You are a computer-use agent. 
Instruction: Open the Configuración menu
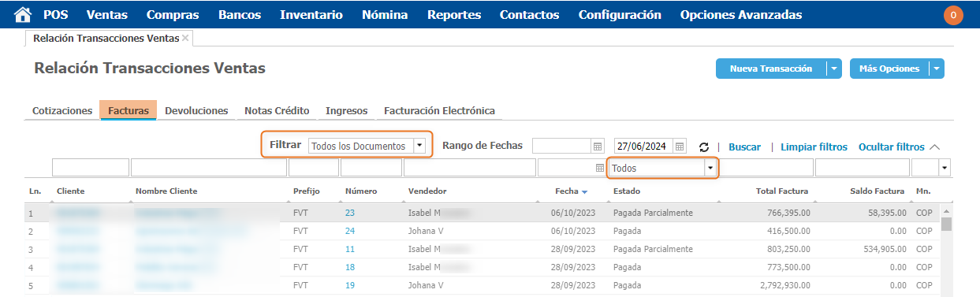[x=620, y=15]
